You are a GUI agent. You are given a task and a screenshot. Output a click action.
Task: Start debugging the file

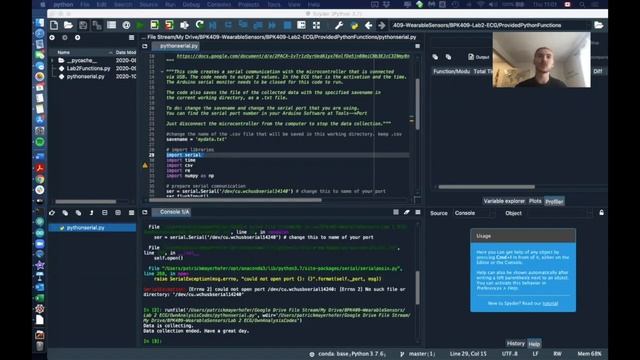(213, 25)
